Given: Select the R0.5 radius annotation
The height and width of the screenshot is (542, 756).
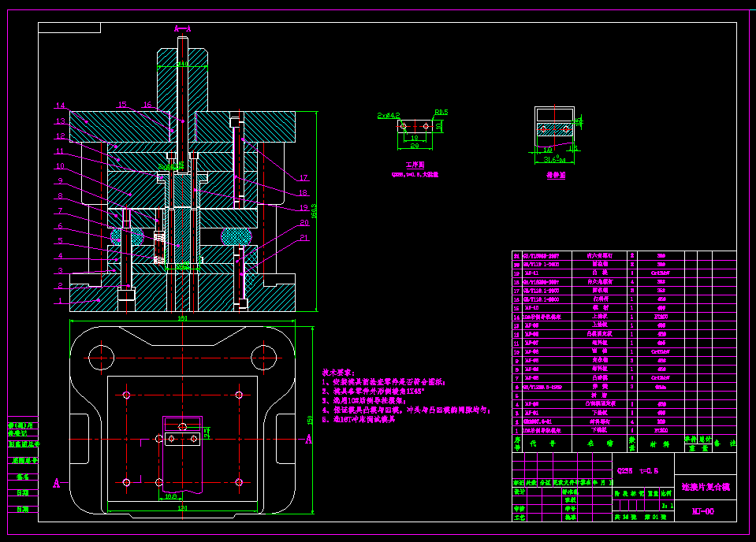Looking at the screenshot, I should click(441, 112).
